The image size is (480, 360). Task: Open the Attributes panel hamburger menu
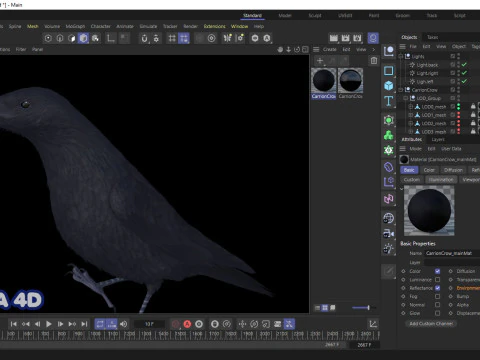(x=403, y=149)
